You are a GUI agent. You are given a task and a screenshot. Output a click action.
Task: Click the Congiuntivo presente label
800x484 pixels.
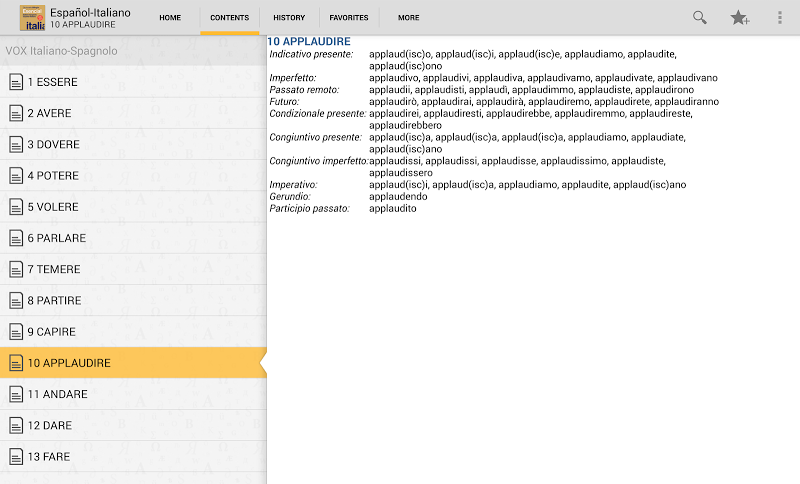coord(315,137)
